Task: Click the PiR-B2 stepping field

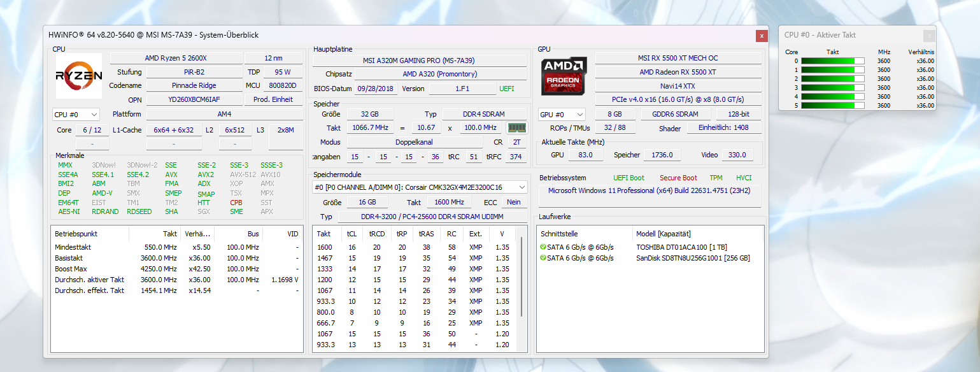Action: [194, 72]
